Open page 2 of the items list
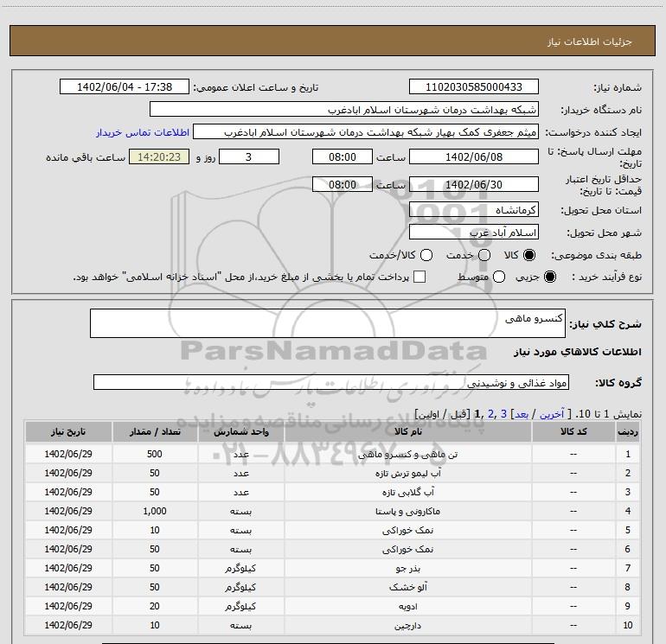Image resolution: width=666 pixels, height=644 pixels. 491,414
